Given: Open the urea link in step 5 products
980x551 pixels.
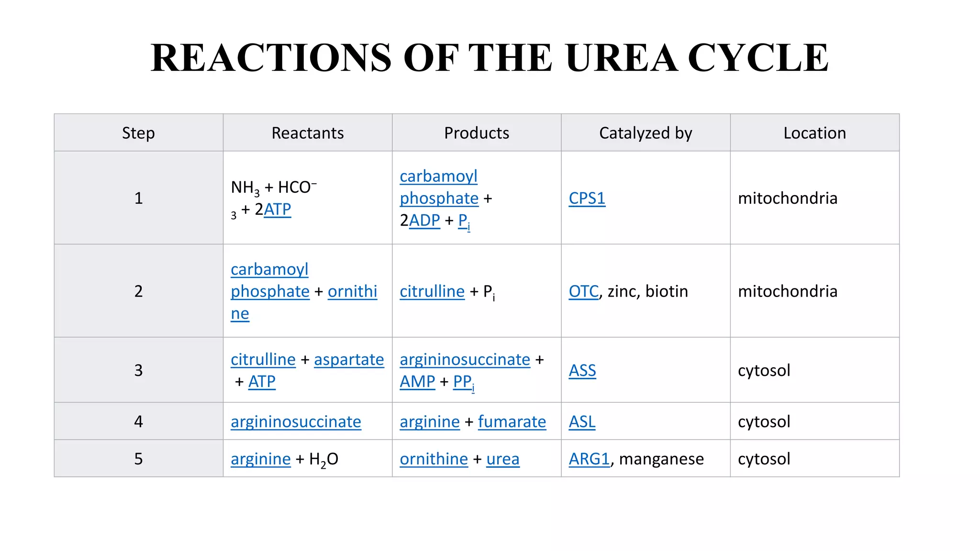Looking at the screenshot, I should coord(502,459).
